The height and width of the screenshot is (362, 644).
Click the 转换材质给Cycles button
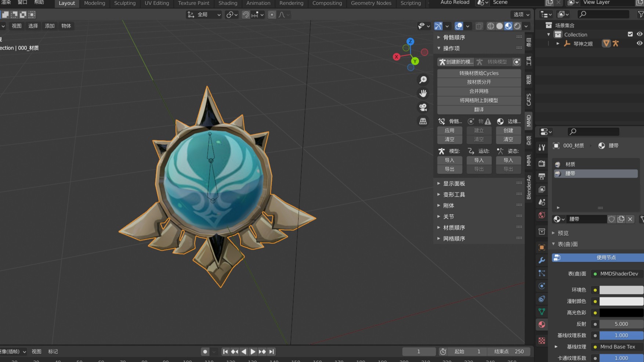479,73
